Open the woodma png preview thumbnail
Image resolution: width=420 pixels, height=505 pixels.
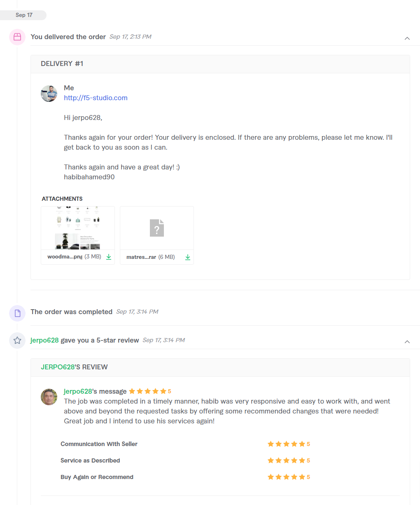point(78,228)
